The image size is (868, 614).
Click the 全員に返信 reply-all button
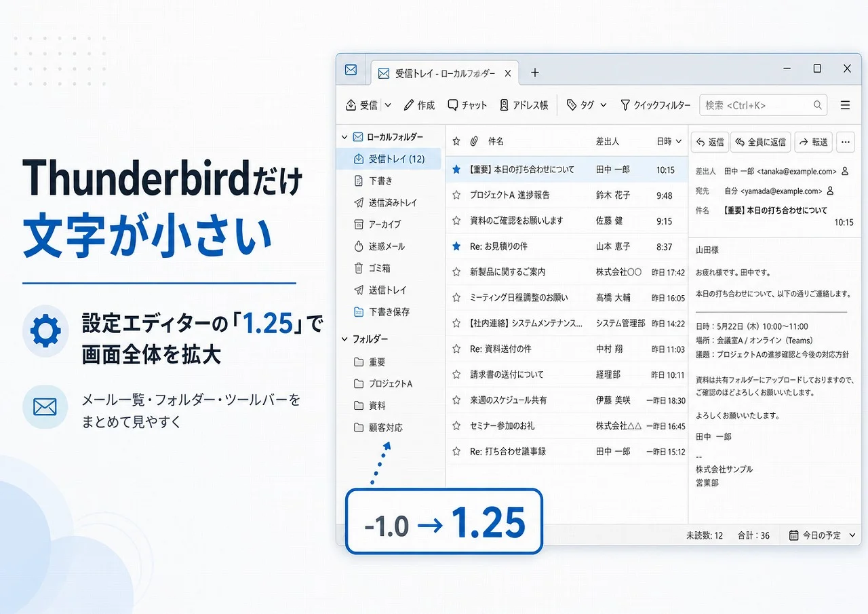[761, 142]
